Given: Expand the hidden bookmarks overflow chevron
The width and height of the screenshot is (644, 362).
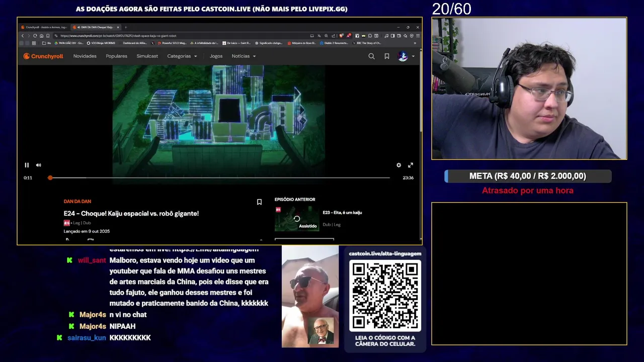Looking at the screenshot, I should coord(415,43).
